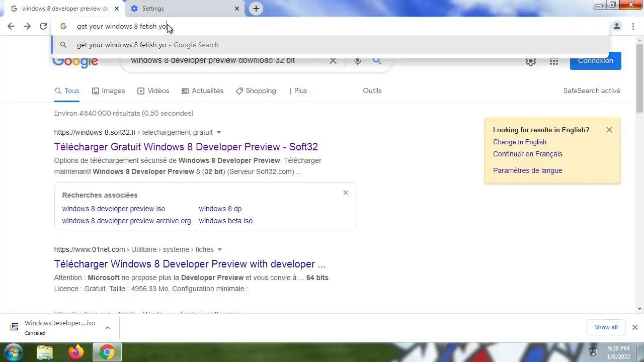Expand soft32.fr result options arrow

point(218,133)
